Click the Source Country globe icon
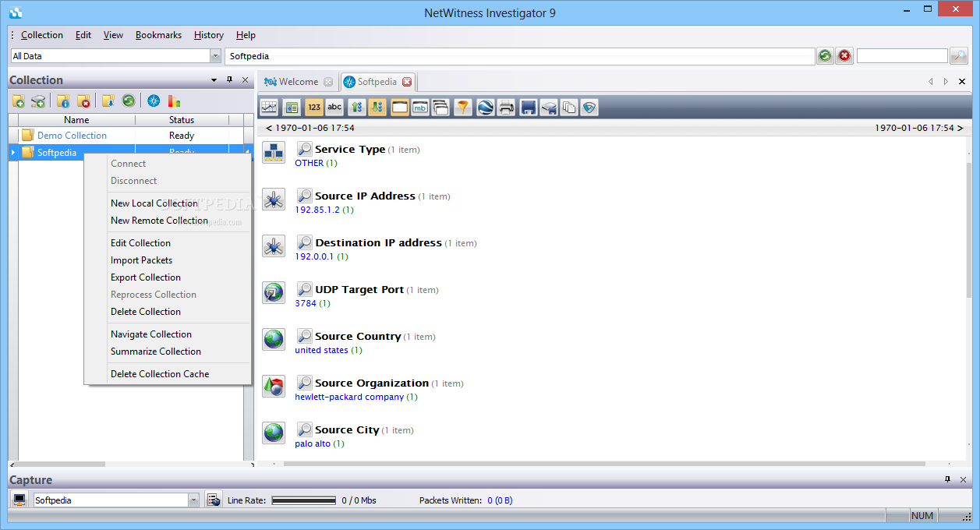This screenshot has height=530, width=980. (274, 340)
